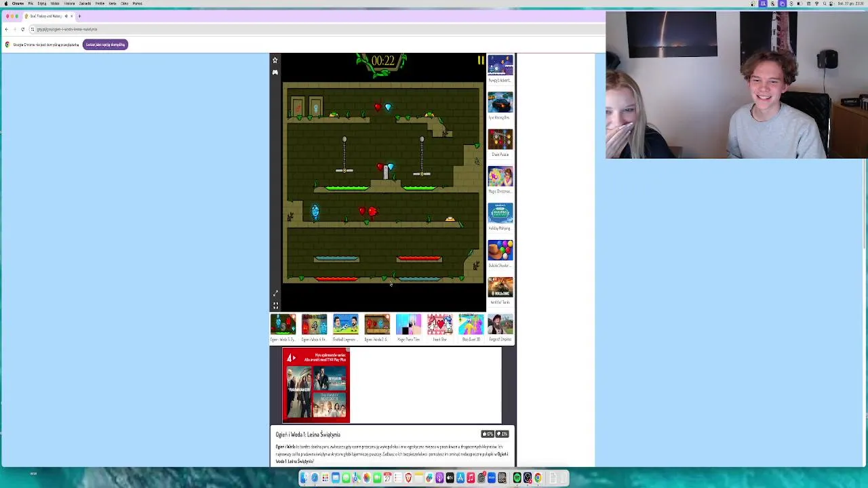Open the Magic Christmas sidebar game
The height and width of the screenshot is (488, 868).
500,177
